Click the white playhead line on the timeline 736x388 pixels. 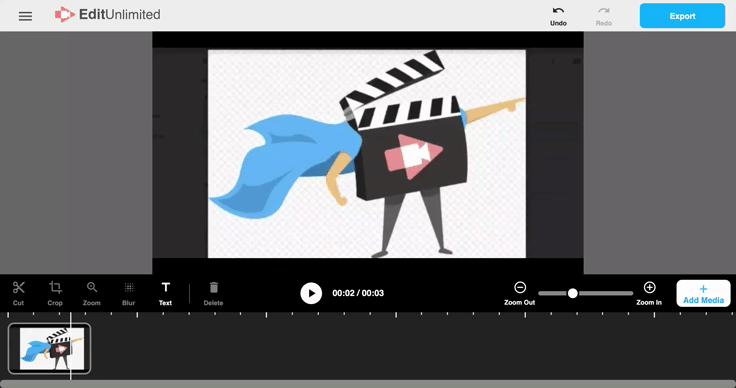[x=71, y=346]
